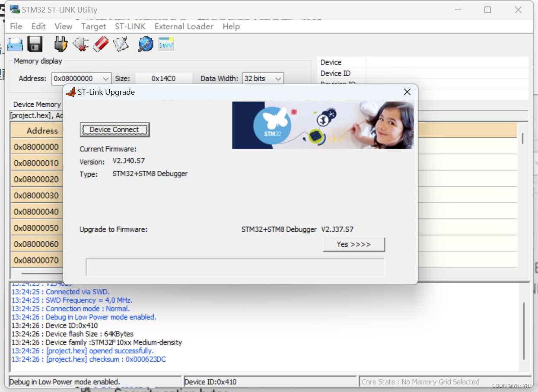Viewport: 538px width, 392px height.
Task: Open the ST-LINK menu
Action: coord(130,26)
